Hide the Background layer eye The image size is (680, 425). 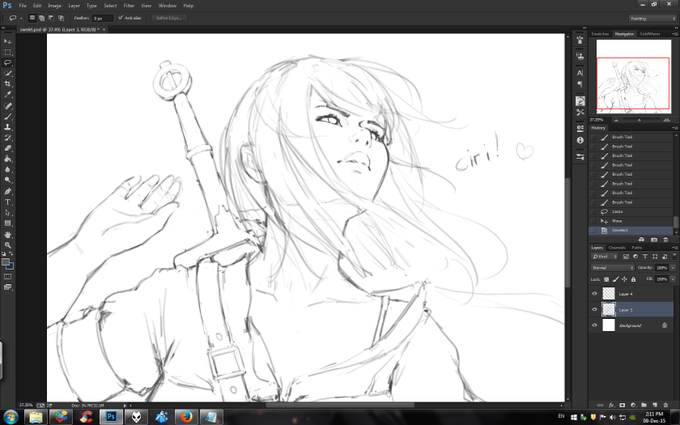tap(594, 325)
